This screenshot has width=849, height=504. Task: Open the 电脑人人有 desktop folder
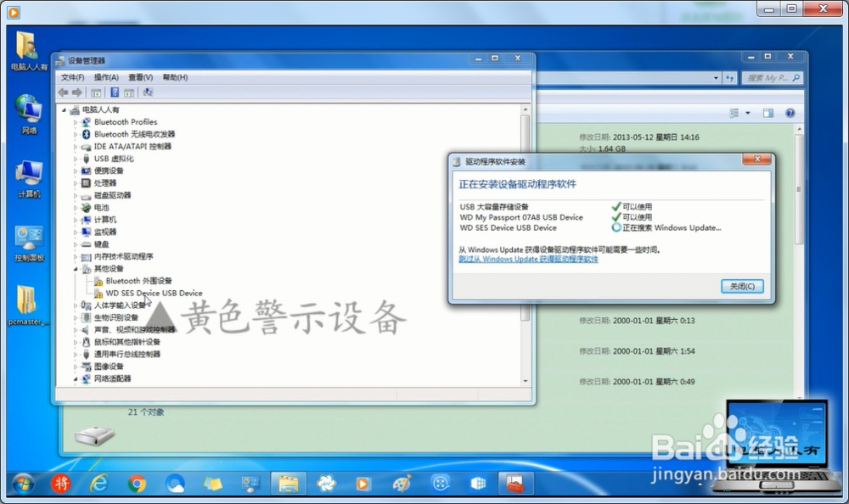pyautogui.click(x=28, y=51)
